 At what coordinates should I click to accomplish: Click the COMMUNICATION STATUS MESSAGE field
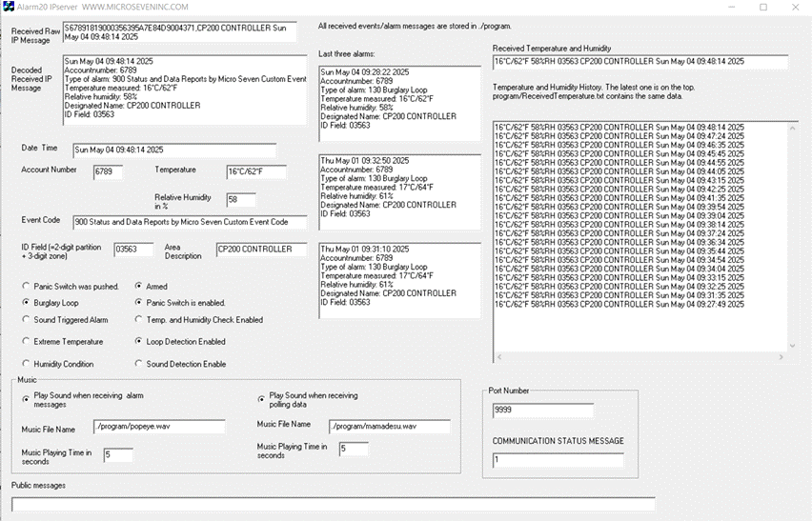(558, 460)
